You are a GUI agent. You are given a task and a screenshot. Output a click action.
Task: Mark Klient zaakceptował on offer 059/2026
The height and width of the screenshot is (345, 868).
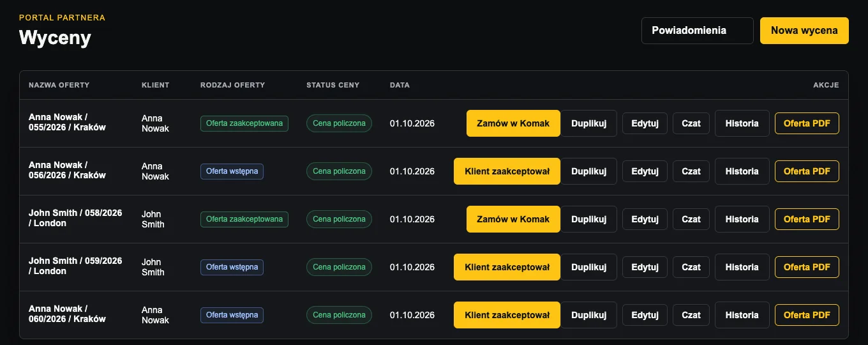pyautogui.click(x=507, y=267)
